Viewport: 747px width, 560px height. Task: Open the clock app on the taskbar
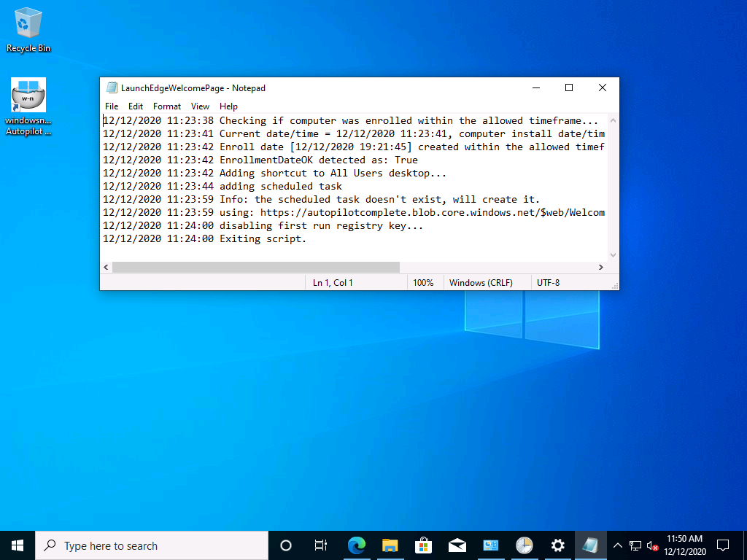point(524,545)
